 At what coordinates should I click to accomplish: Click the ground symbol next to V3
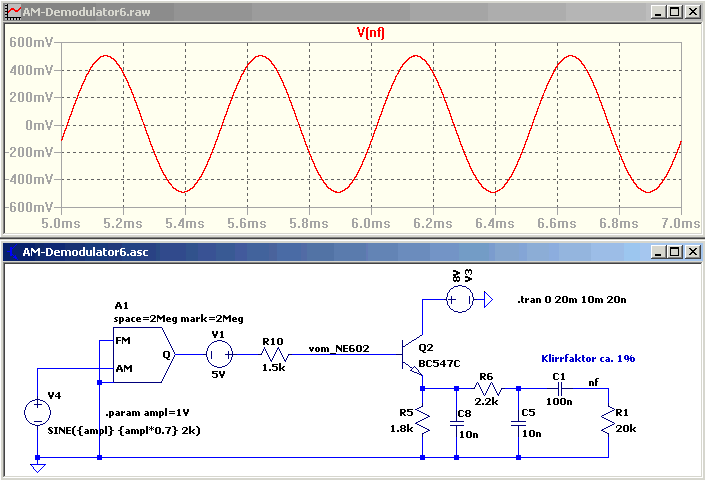coord(488,299)
